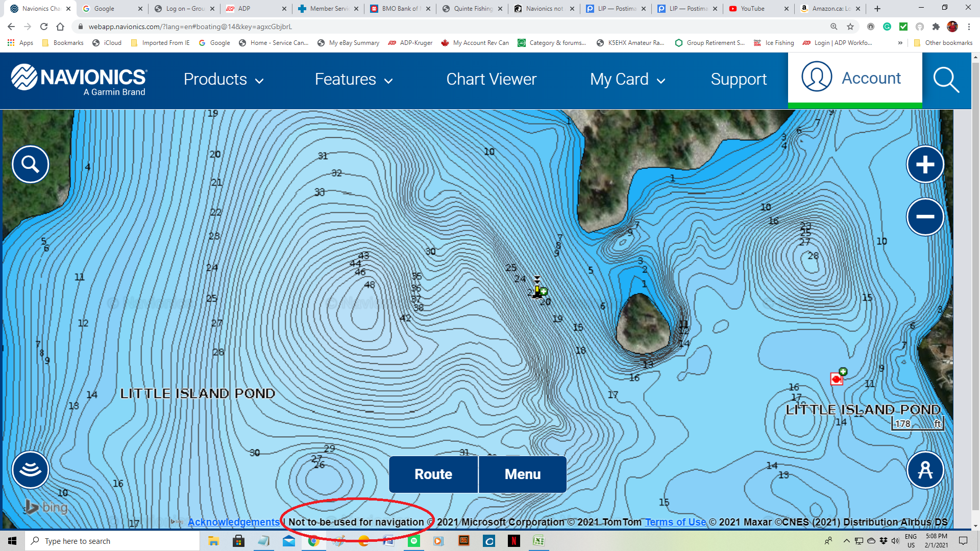980x551 pixels.
Task: Click the Navionics logo
Action: tap(79, 80)
